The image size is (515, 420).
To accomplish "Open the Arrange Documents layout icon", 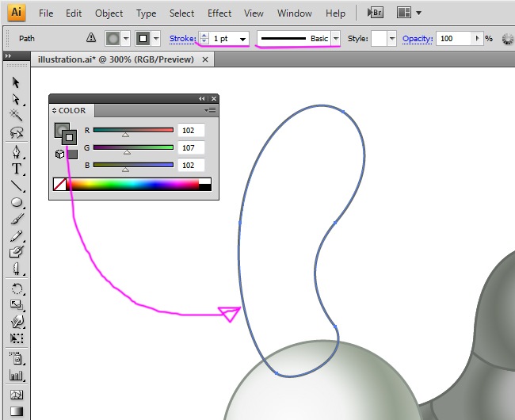I will (x=403, y=13).
